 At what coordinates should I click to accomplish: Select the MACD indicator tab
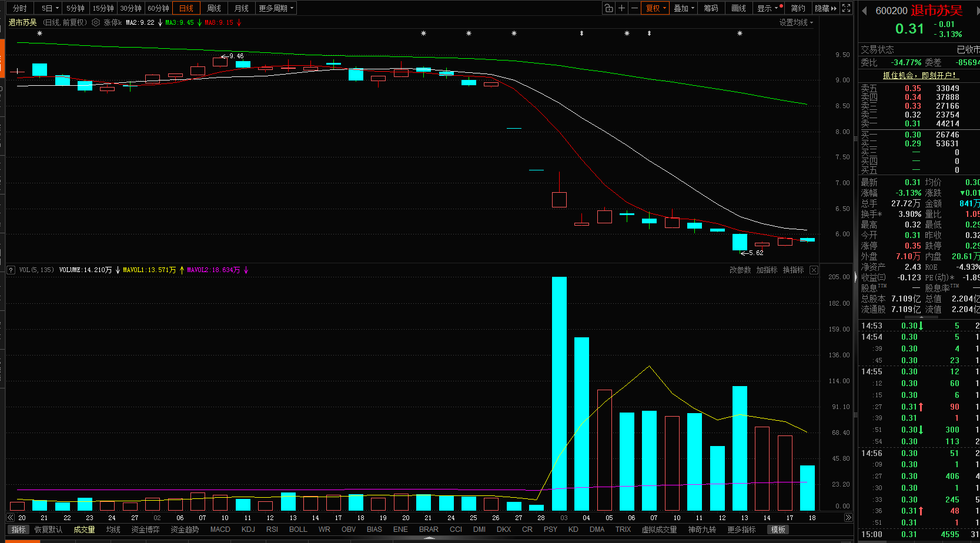pyautogui.click(x=220, y=529)
